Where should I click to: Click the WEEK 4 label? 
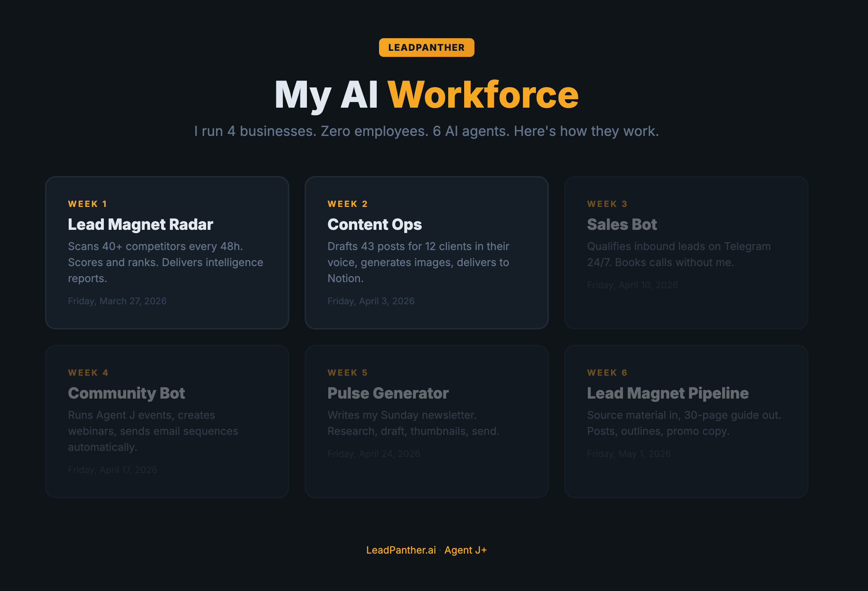click(x=88, y=373)
